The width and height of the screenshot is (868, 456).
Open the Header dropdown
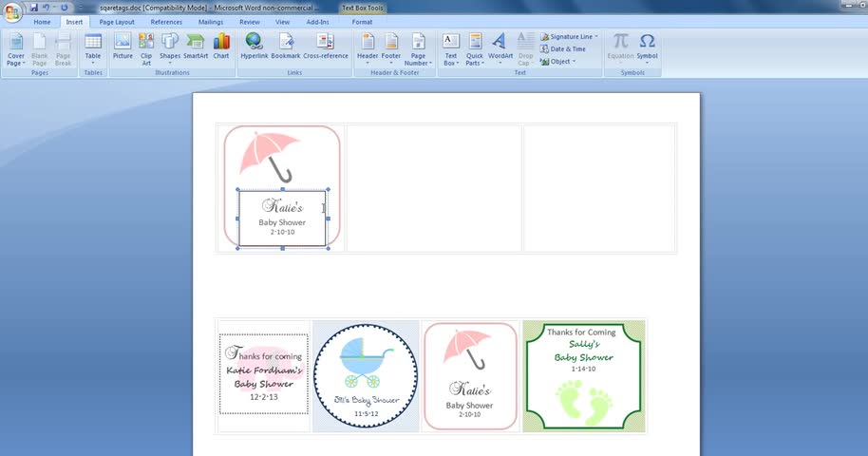click(368, 49)
